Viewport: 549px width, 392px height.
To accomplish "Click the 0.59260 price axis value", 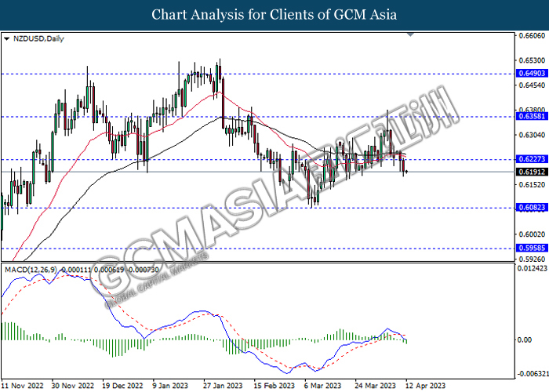I will [532, 260].
